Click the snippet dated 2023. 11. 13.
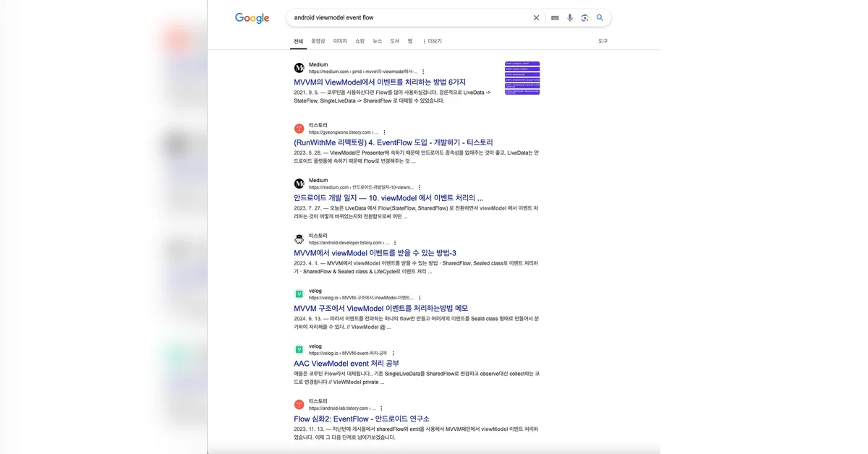Screen dimensions: 868x454 tap(416, 433)
